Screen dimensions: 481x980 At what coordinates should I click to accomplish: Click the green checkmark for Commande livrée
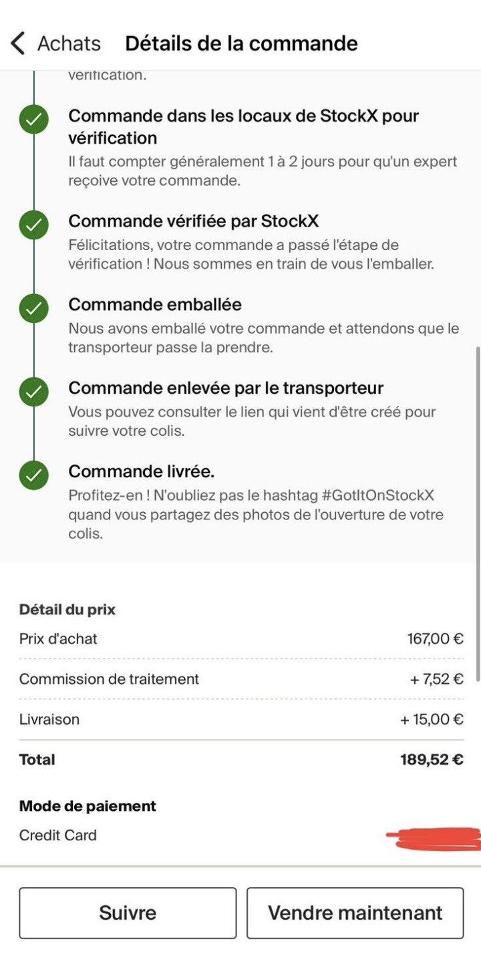(33, 476)
